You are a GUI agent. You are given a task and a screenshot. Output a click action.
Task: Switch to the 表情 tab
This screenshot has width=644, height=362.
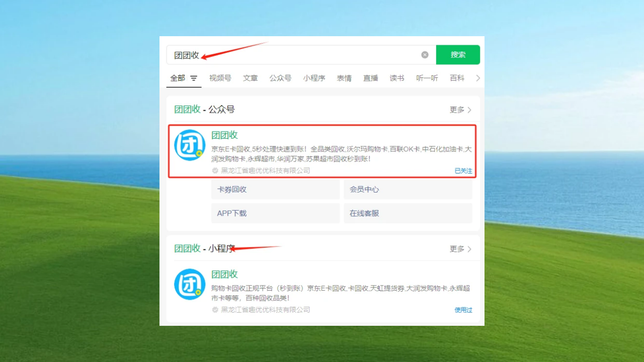coord(344,78)
